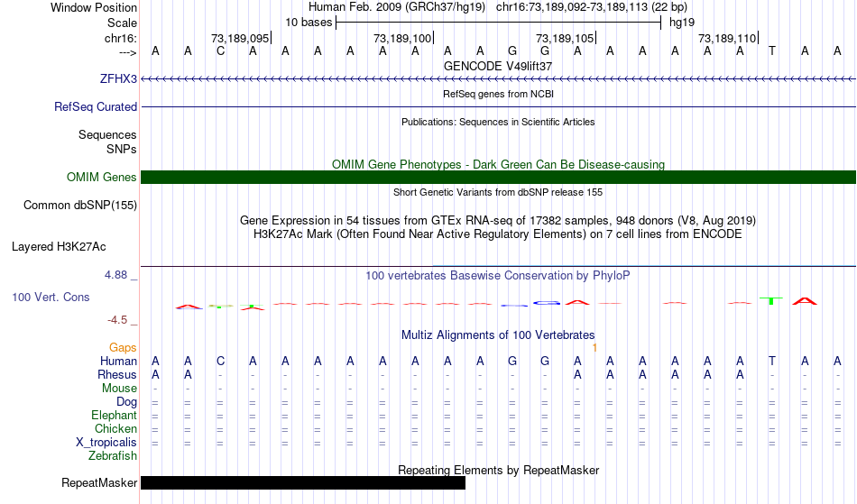Viewport: 857px width, 504px height.
Task: Click the orange Gaps label
Action: [123, 347]
